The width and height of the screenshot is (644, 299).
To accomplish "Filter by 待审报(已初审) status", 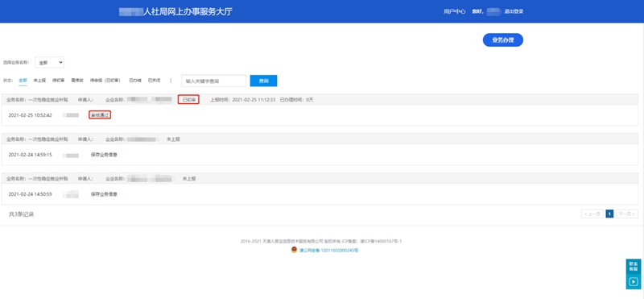I will pyautogui.click(x=105, y=81).
